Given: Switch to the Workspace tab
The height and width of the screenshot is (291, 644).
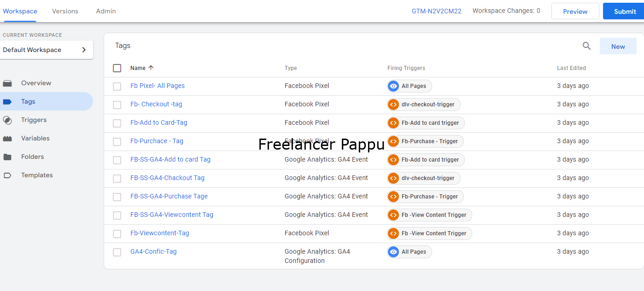Looking at the screenshot, I should 20,11.
